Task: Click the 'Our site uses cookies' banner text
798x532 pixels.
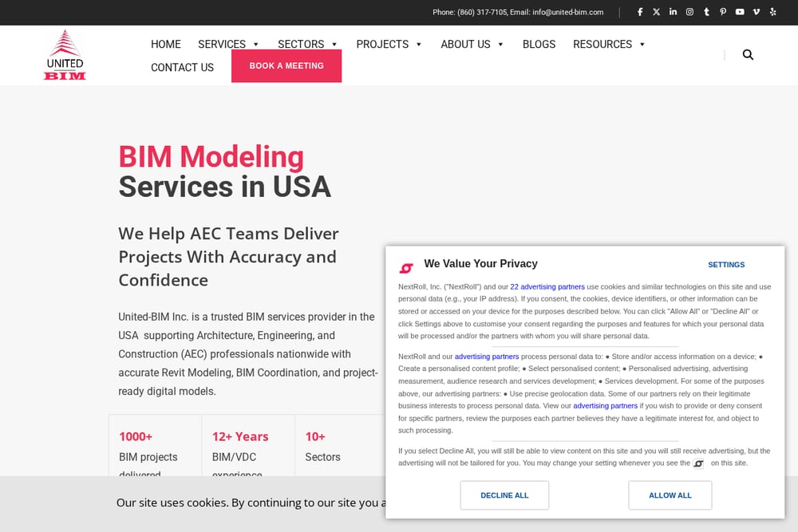Action: click(x=251, y=502)
